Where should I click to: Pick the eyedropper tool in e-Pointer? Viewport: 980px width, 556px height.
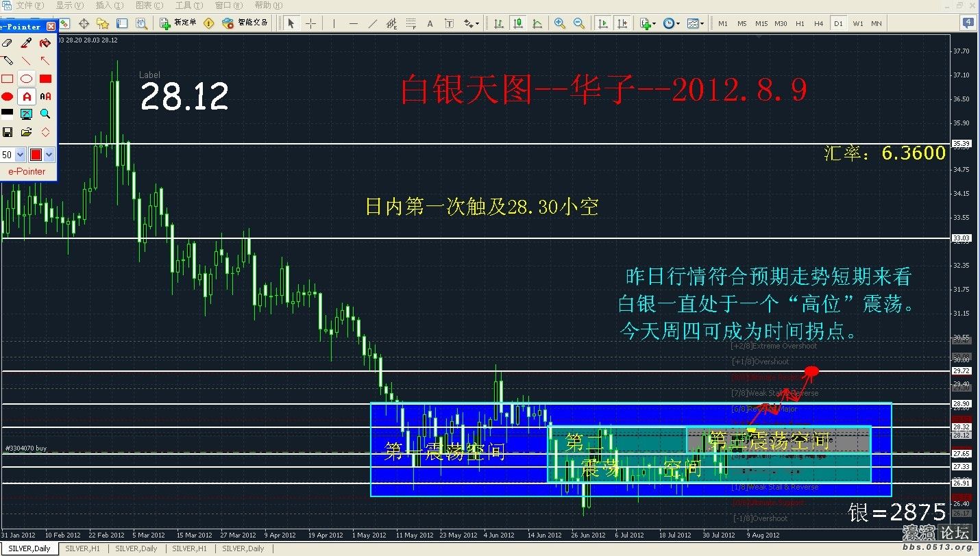tap(26, 43)
